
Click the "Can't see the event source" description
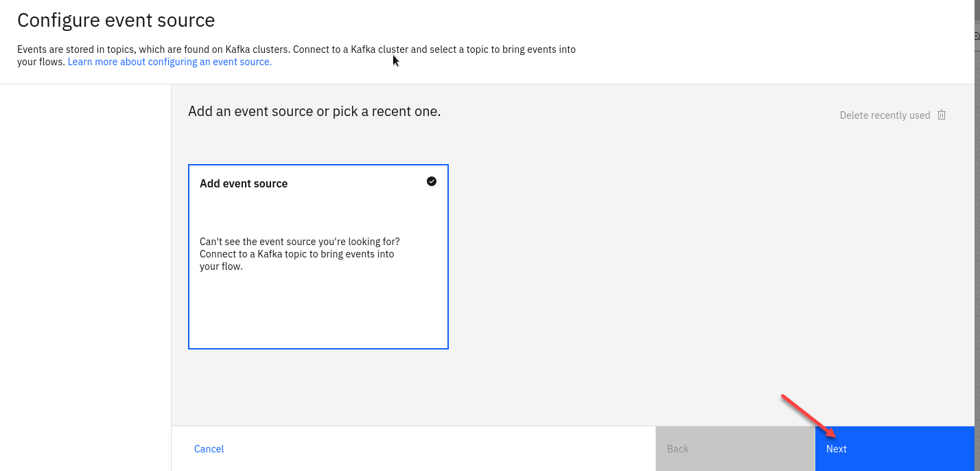300,254
